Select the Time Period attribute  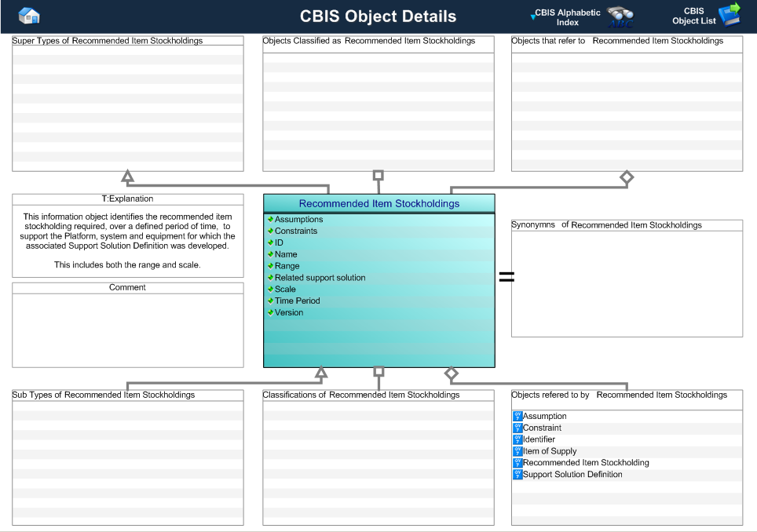(298, 301)
